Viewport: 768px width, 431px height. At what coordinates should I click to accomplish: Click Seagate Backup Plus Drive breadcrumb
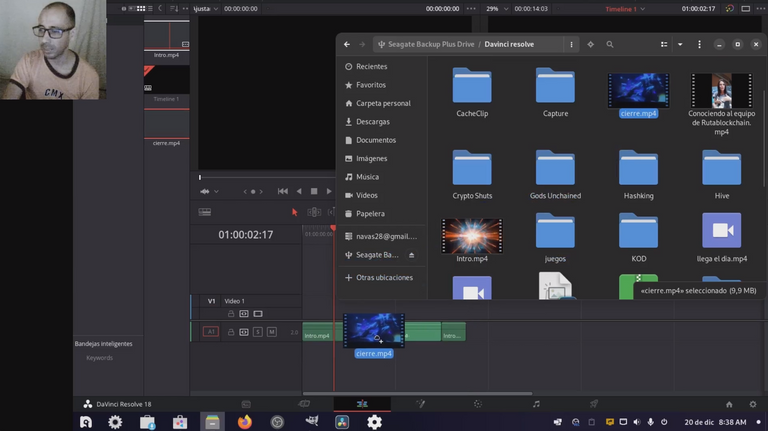click(x=431, y=45)
